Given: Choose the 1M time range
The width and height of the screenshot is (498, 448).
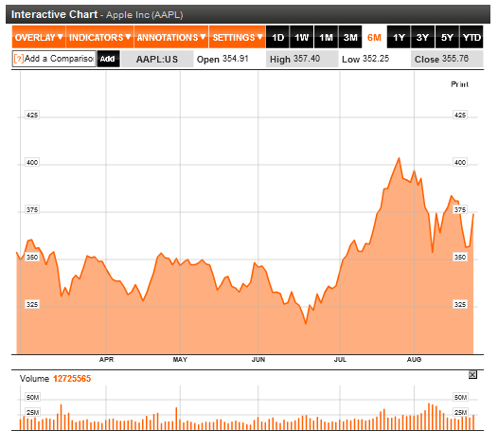Looking at the screenshot, I should (x=326, y=38).
